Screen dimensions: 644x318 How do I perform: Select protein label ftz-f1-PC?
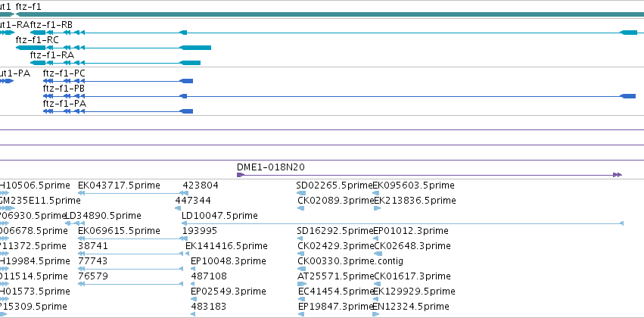click(x=64, y=73)
